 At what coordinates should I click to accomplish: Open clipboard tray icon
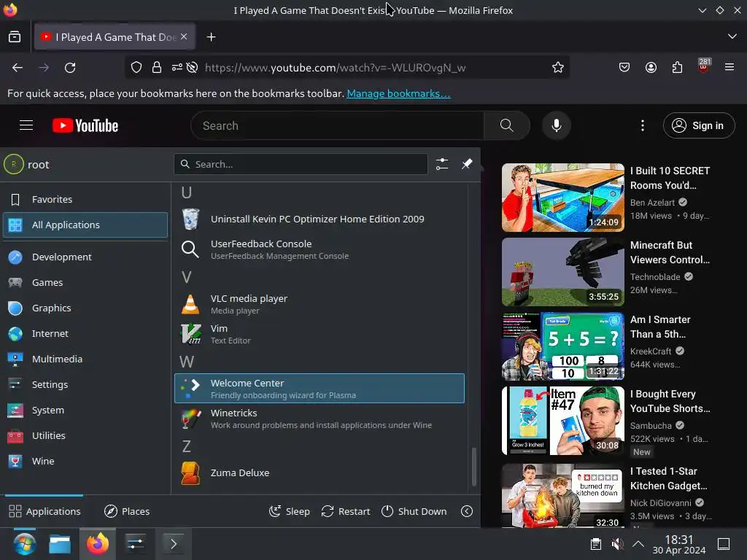click(x=595, y=544)
